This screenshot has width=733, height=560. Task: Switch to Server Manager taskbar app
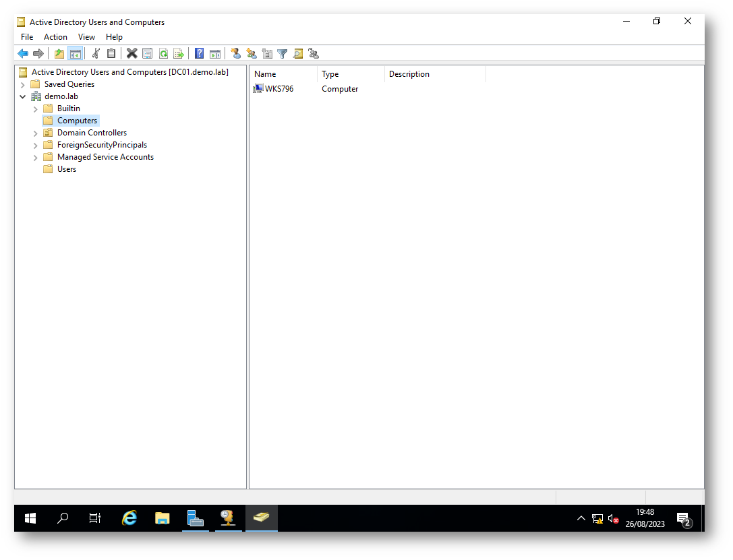tap(196, 518)
